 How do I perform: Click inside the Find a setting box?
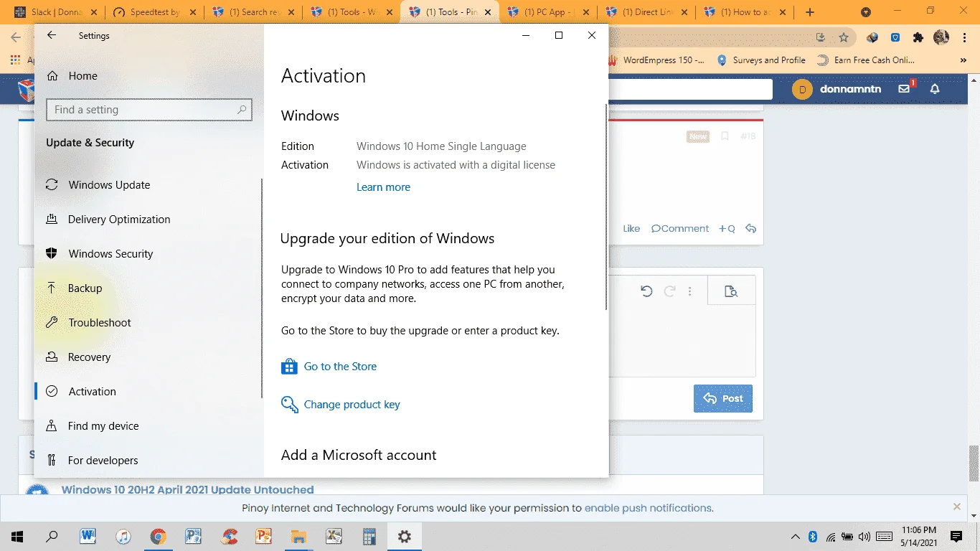(149, 110)
